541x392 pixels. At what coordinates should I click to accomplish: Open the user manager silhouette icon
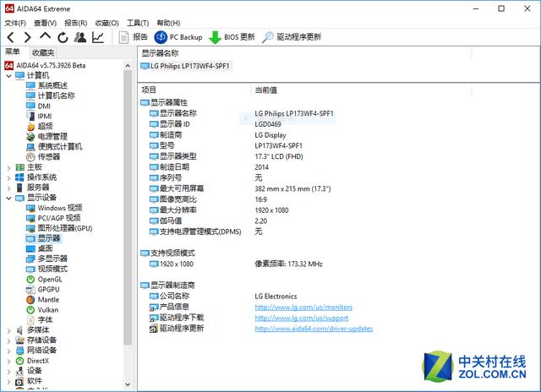click(x=80, y=37)
